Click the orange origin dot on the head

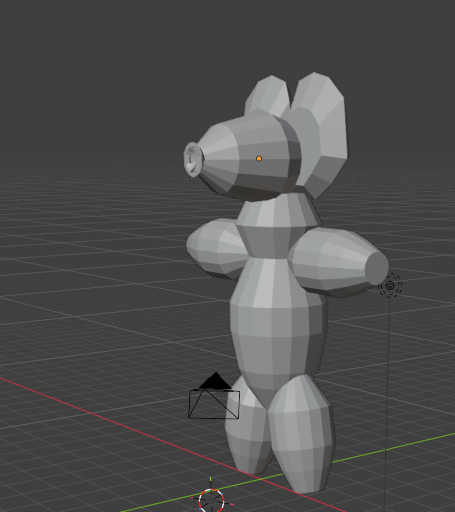(x=259, y=159)
